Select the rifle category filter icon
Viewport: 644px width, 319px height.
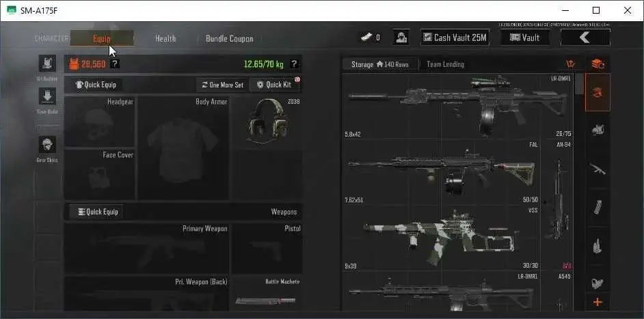(x=598, y=168)
